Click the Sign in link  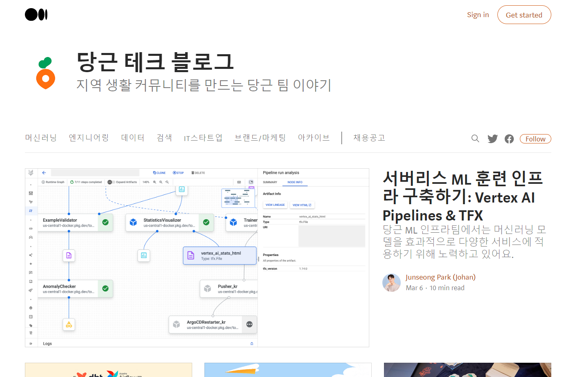(478, 15)
